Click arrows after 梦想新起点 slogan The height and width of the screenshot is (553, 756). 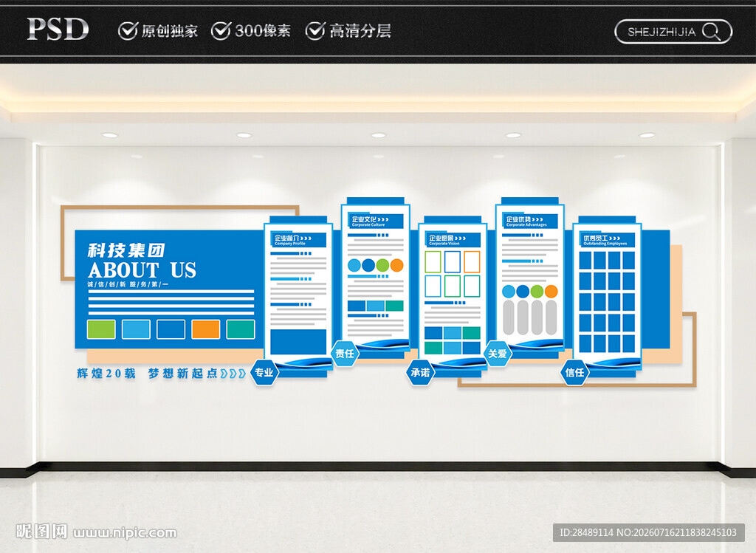coord(233,374)
